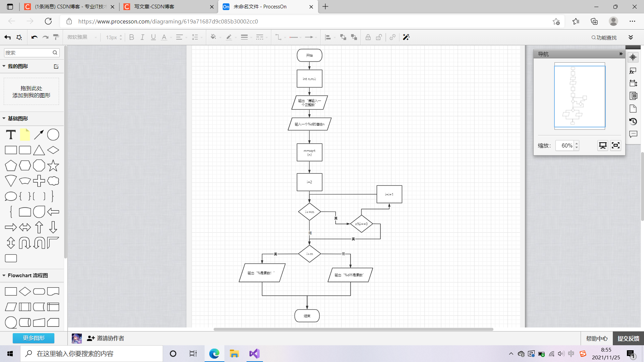The width and height of the screenshot is (644, 362).
Task: Click the fill color bucket icon
Action: (213, 37)
